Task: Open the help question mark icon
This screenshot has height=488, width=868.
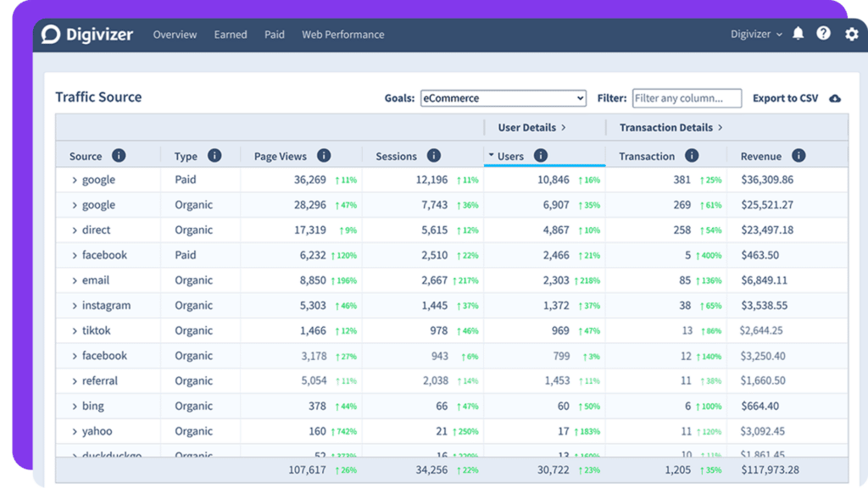Action: point(823,34)
